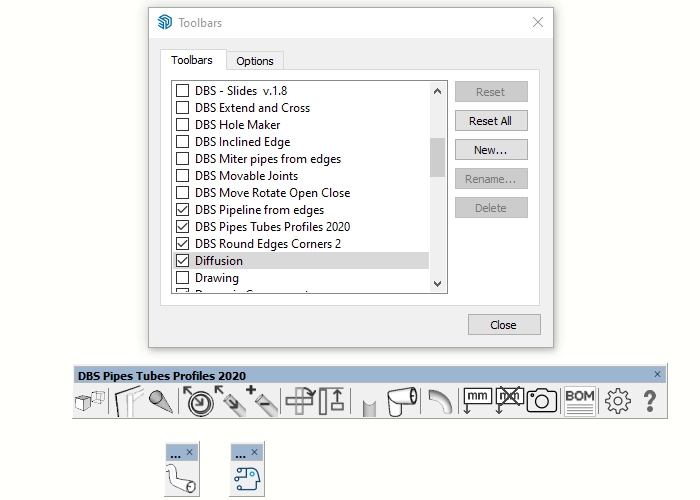
Task: Uncheck DBS Pipeline from edges checkbox
Action: [182, 209]
